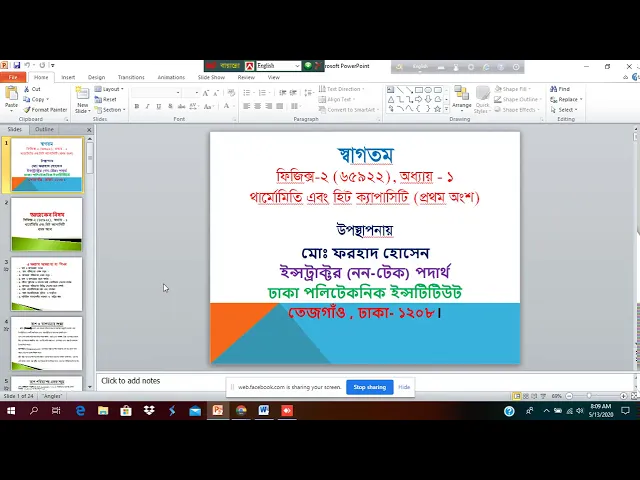640x480 pixels.
Task: Open the font name combo box
Action: [x=156, y=93]
